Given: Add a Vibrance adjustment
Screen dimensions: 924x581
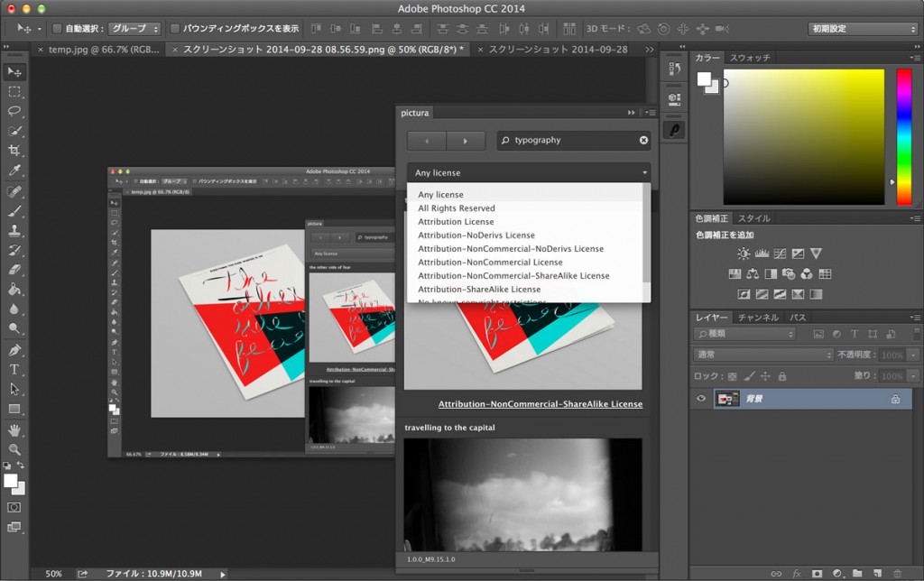Looking at the screenshot, I should [816, 254].
